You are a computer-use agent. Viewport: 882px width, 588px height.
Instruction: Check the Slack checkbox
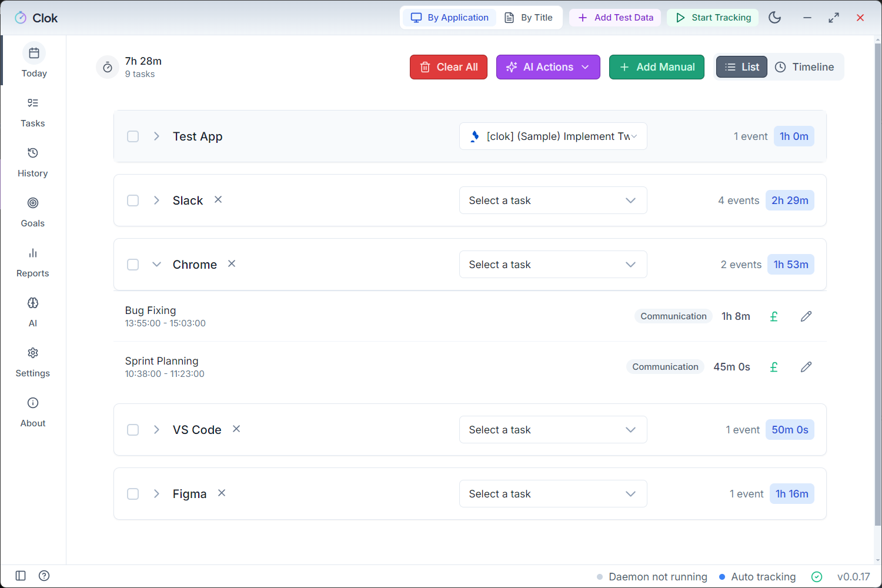[133, 201]
